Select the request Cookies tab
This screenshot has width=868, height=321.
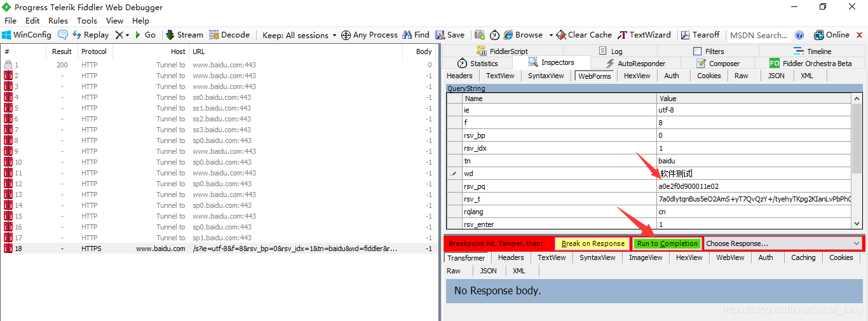(x=709, y=76)
